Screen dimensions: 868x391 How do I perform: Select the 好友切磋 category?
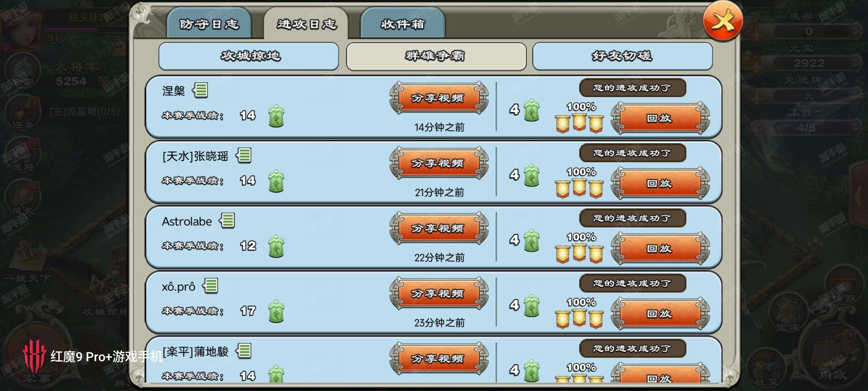[622, 56]
